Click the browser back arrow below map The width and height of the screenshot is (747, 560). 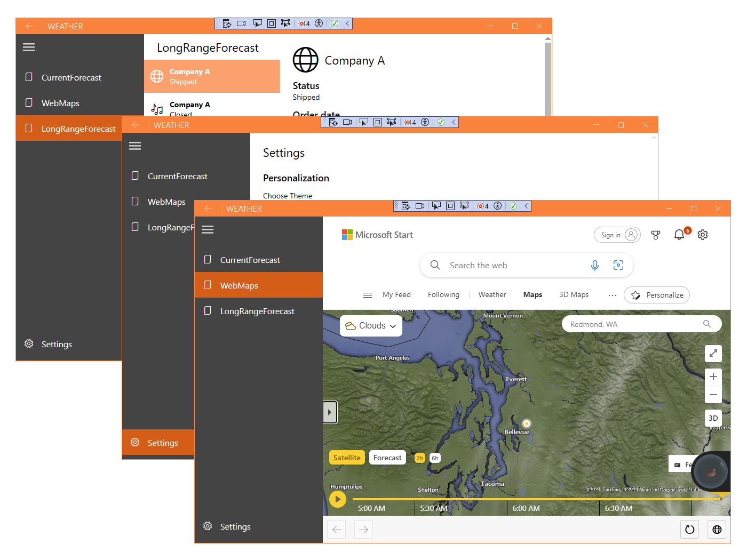(x=337, y=530)
